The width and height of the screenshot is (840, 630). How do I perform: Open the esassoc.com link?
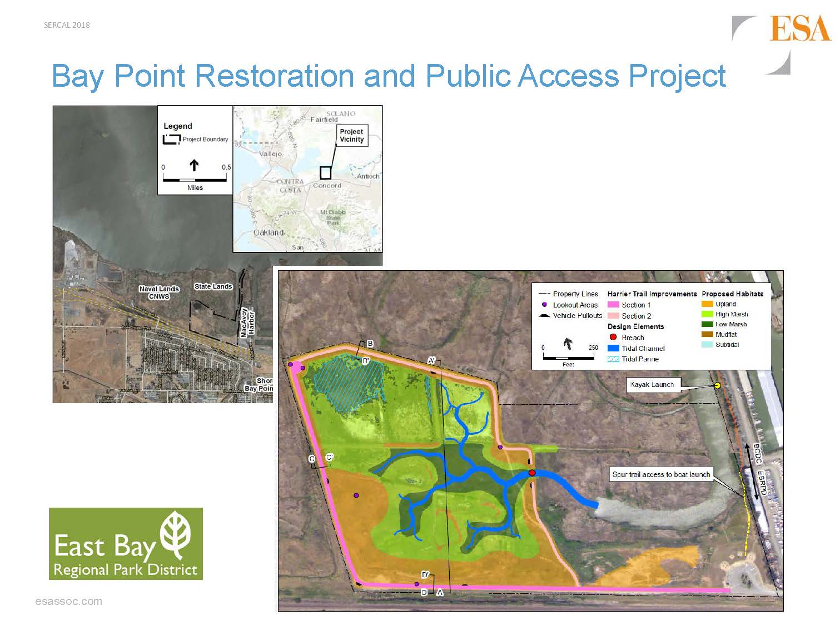[x=68, y=601]
